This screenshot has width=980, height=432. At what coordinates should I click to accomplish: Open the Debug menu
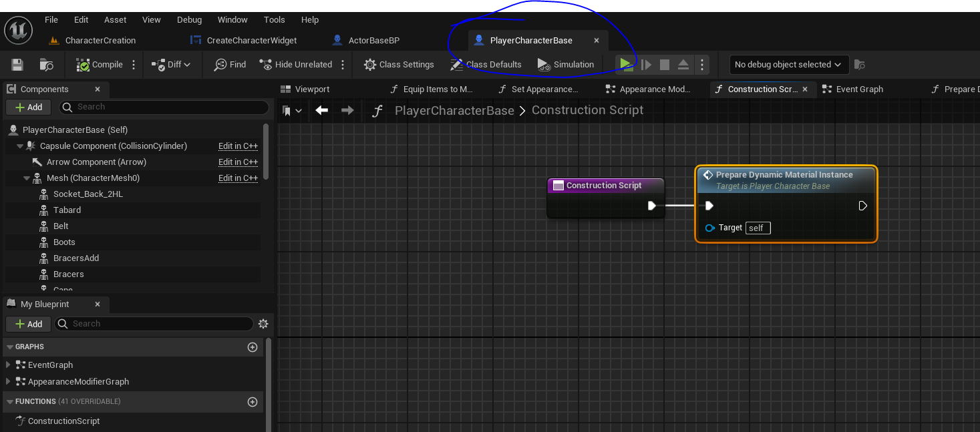[190, 20]
